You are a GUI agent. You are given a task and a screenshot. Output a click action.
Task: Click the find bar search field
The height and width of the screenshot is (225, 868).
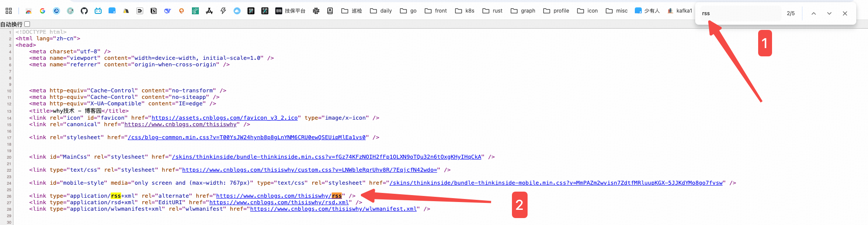click(738, 13)
